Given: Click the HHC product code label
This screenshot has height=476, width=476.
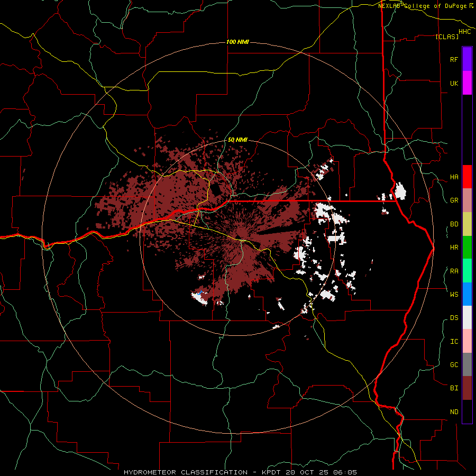Looking at the screenshot, I should 465,32.
